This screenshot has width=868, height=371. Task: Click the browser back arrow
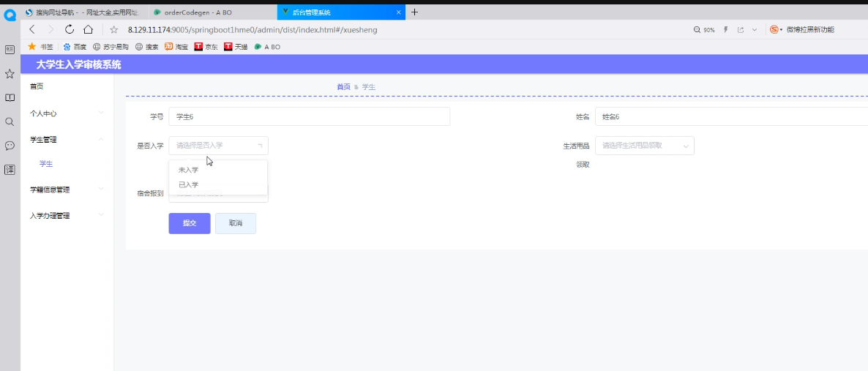point(32,29)
